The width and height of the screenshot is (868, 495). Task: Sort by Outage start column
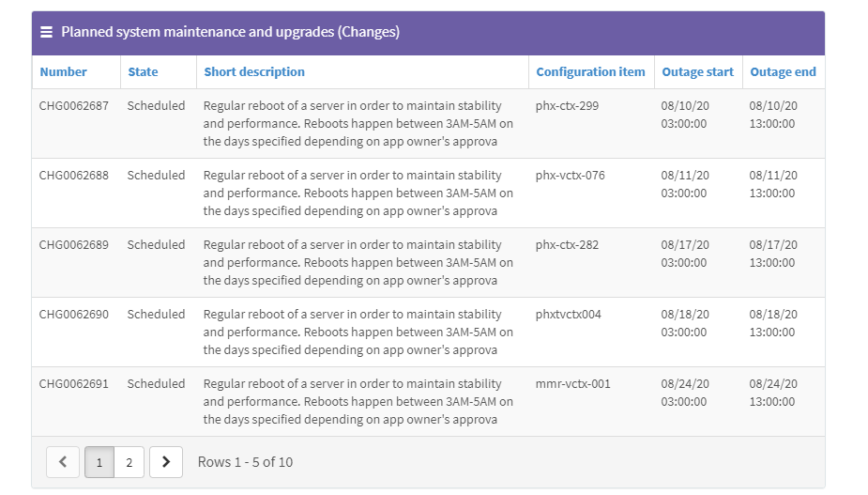[x=697, y=71]
